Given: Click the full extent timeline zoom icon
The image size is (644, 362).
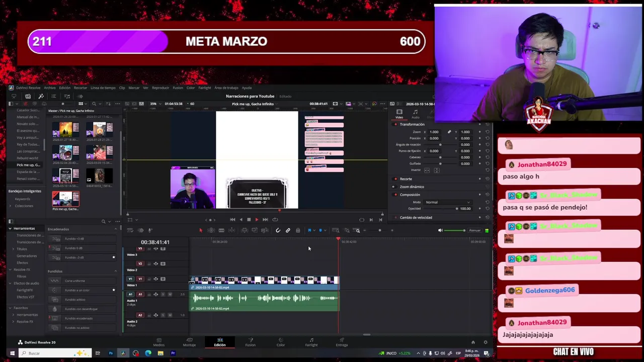Looking at the screenshot, I should [x=336, y=230].
